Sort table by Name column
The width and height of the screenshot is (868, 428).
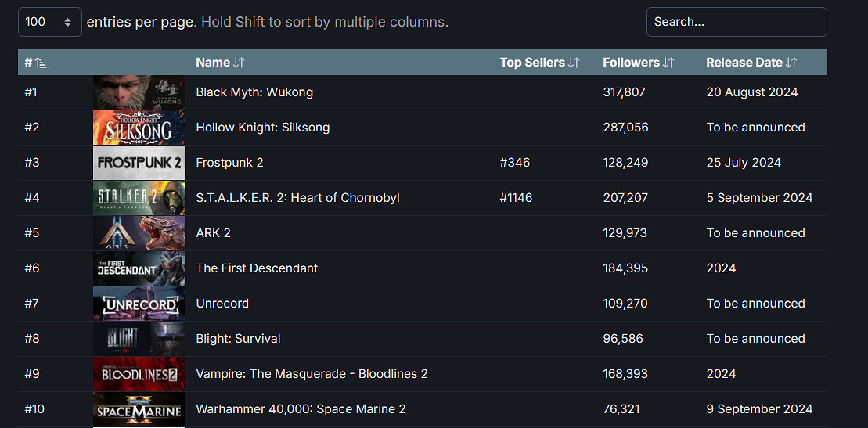[x=220, y=63]
